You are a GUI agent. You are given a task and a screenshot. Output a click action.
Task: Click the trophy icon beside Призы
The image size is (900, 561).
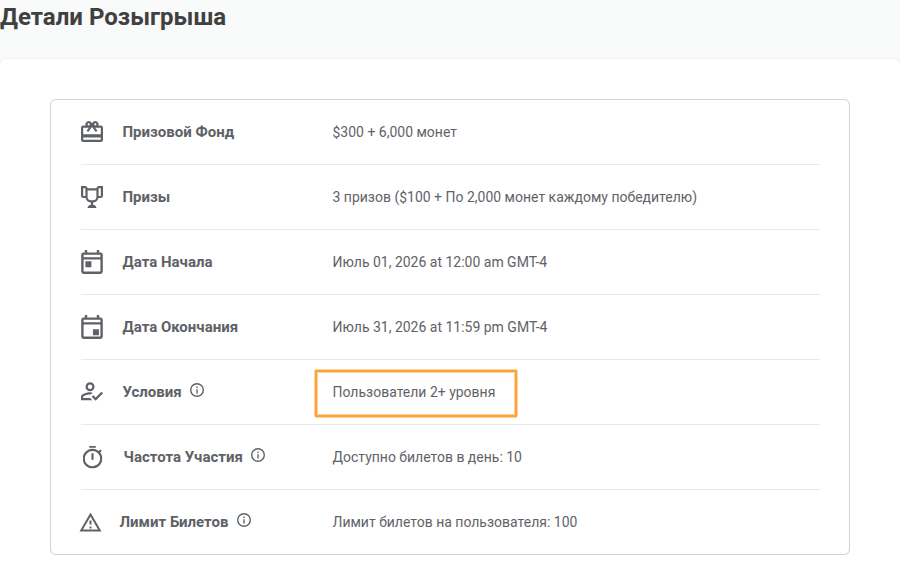click(92, 197)
